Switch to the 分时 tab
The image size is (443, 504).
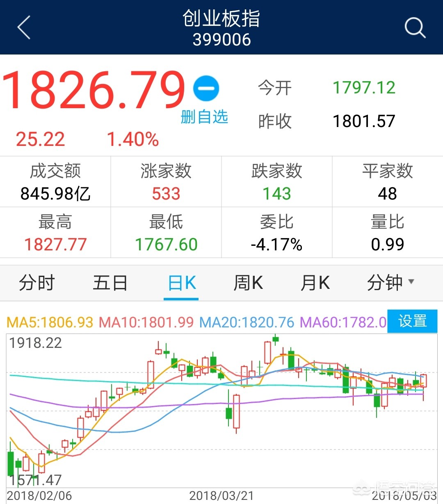point(37,283)
